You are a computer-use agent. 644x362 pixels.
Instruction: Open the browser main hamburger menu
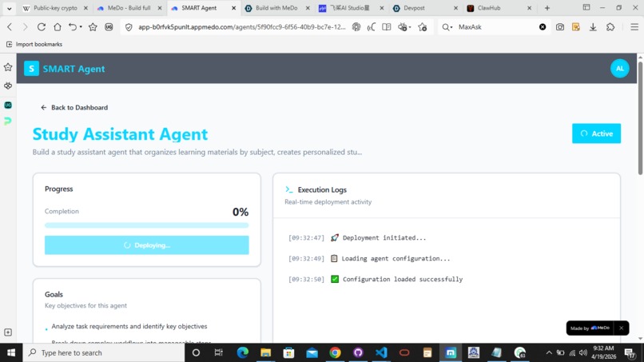(x=634, y=27)
